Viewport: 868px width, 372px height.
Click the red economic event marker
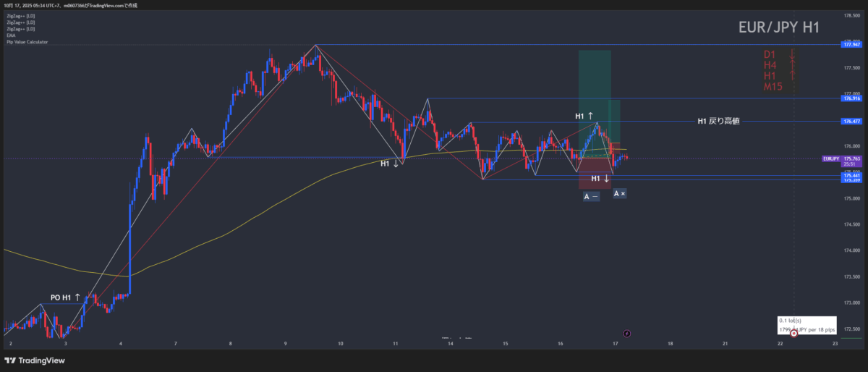(x=793, y=333)
